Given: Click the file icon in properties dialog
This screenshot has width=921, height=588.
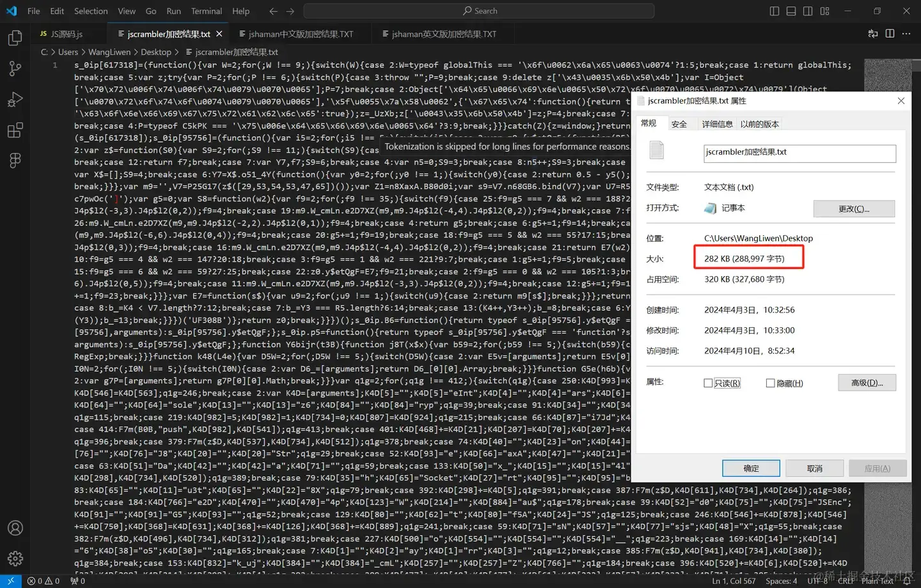Looking at the screenshot, I should [x=656, y=151].
